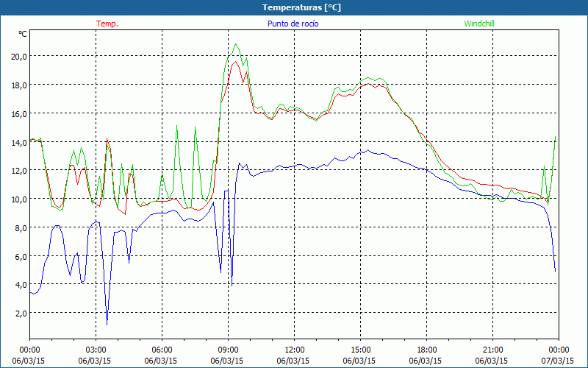588x368 pixels.
Task: Click the '18:00' time axis label
Action: [x=427, y=350]
